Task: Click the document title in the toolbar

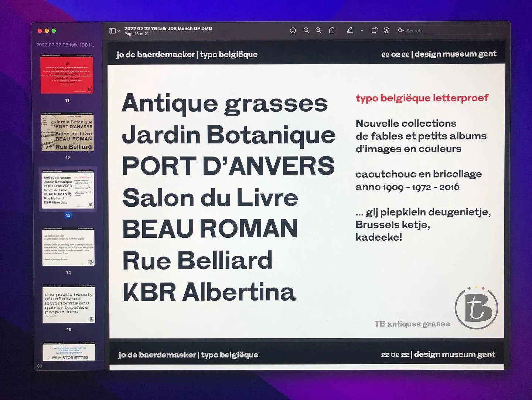Action: click(168, 28)
